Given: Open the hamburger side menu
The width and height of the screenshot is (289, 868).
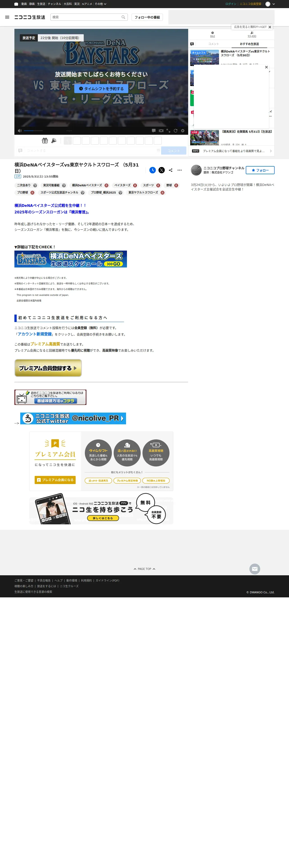Looking at the screenshot, I should tap(7, 17).
